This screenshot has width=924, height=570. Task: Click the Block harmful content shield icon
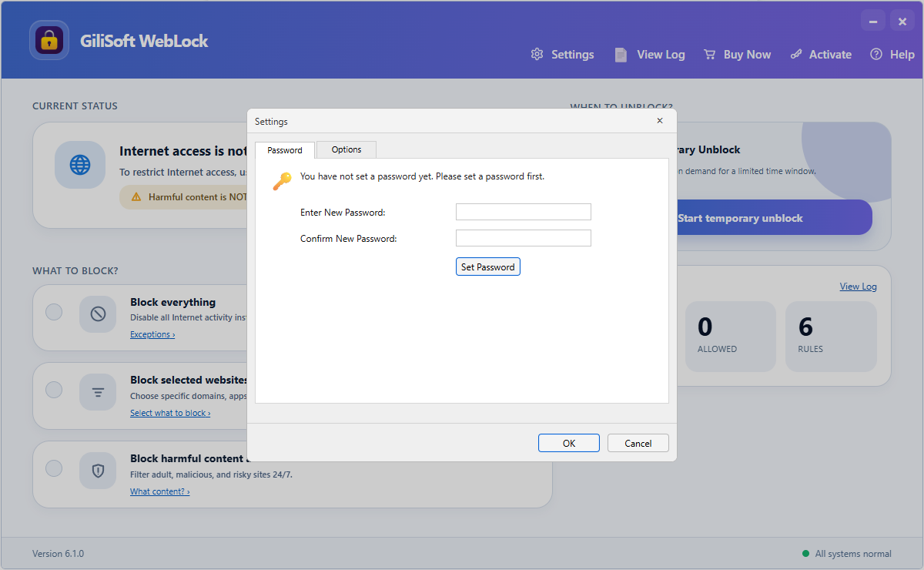(x=98, y=470)
